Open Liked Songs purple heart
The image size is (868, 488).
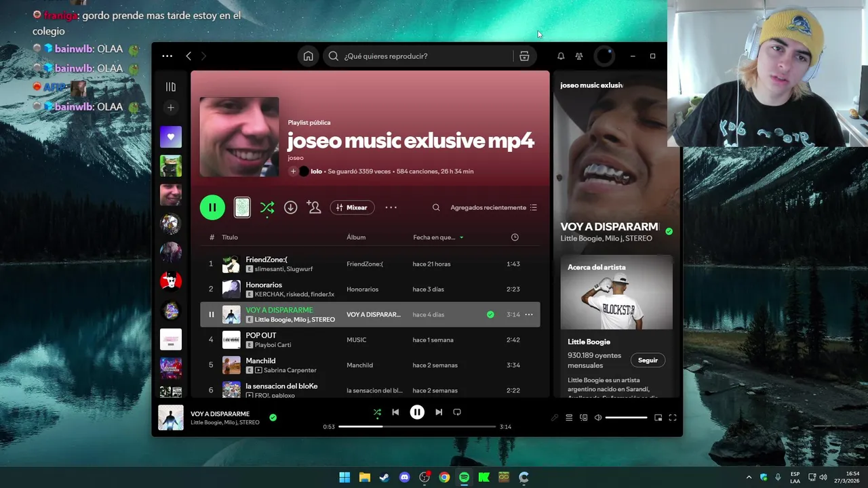pyautogui.click(x=171, y=137)
